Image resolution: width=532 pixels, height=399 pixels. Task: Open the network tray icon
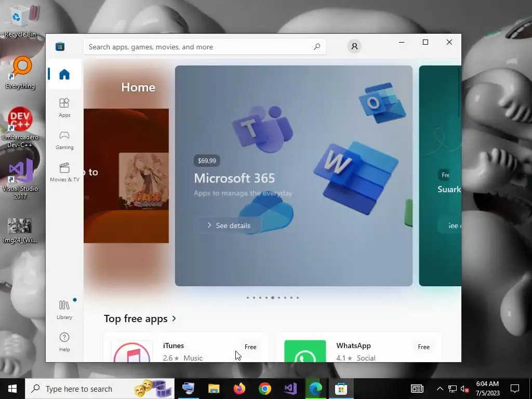pyautogui.click(x=453, y=389)
